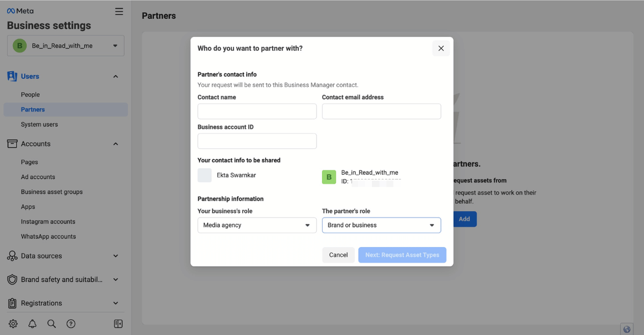Click the Contact name input field
The height and width of the screenshot is (335, 644).
point(257,111)
